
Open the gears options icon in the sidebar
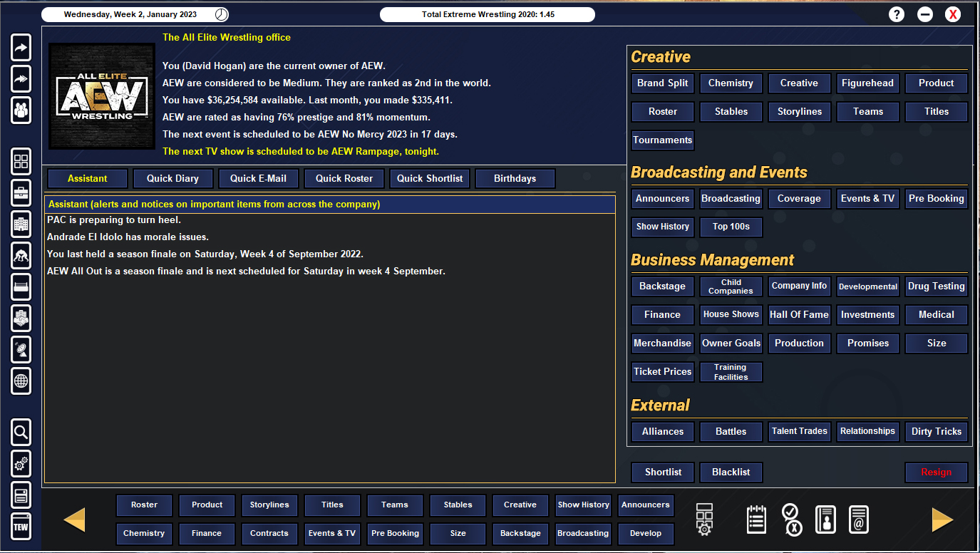(x=21, y=464)
